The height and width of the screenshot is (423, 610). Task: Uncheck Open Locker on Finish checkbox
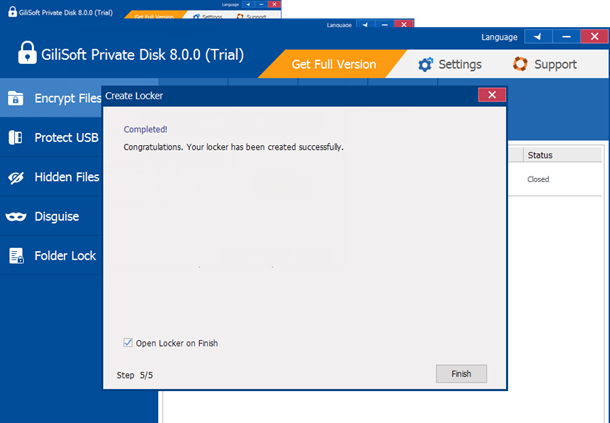128,342
